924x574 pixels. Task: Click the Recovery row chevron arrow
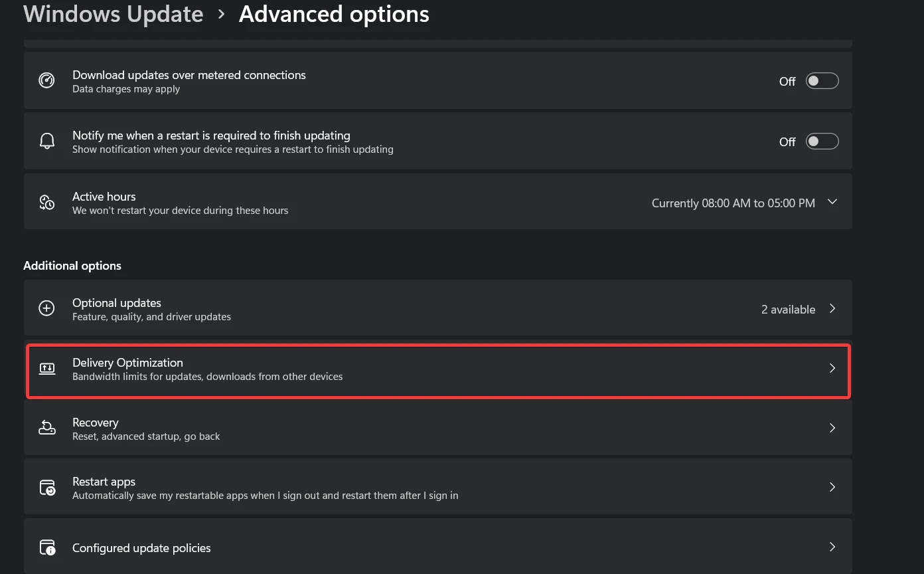click(832, 428)
